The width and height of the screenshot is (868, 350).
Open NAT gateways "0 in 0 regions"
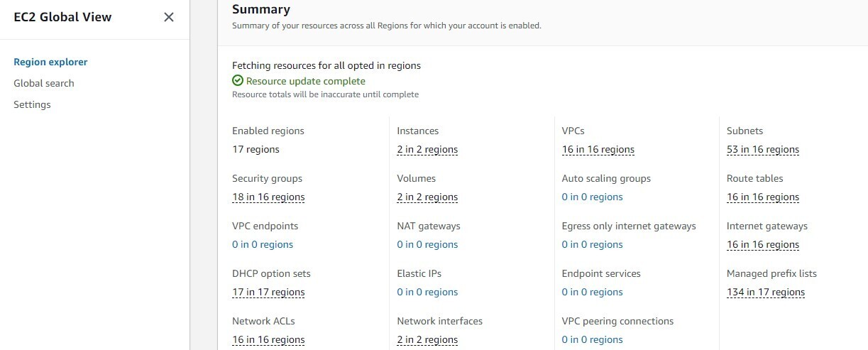point(427,245)
